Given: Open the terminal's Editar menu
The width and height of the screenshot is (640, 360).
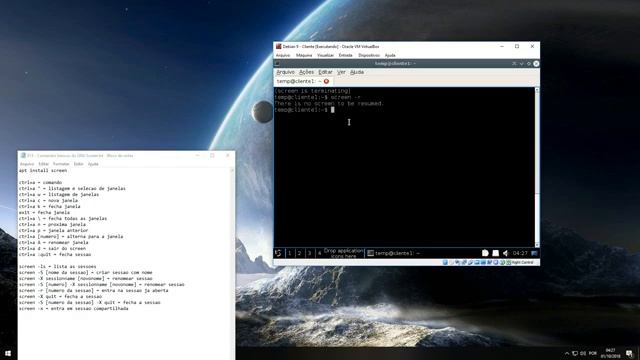Looking at the screenshot, I should (325, 72).
